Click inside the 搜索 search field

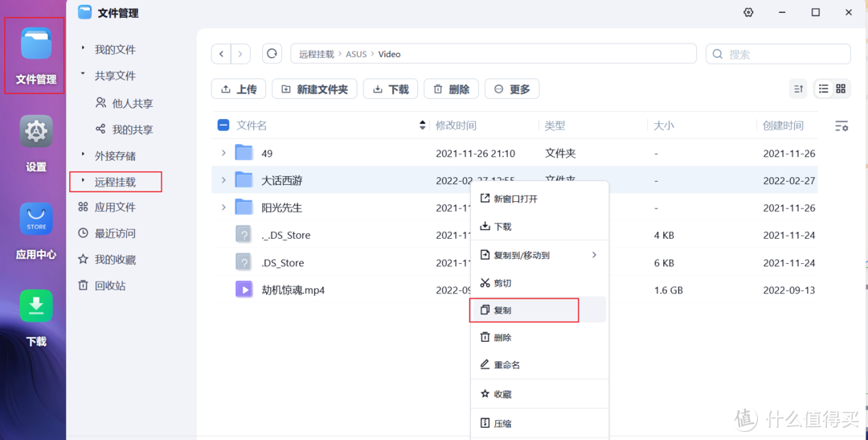point(778,55)
